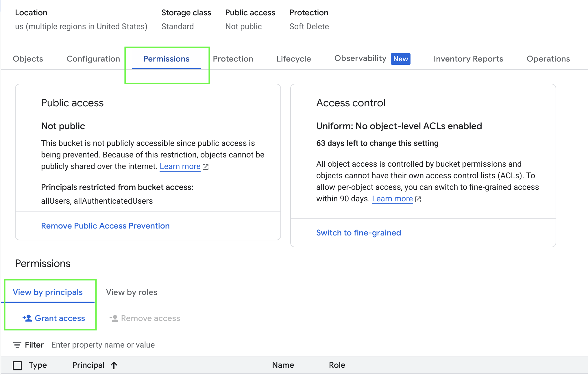Viewport: 588px width, 375px height.
Task: Switch to the Configuration tab
Action: point(93,59)
